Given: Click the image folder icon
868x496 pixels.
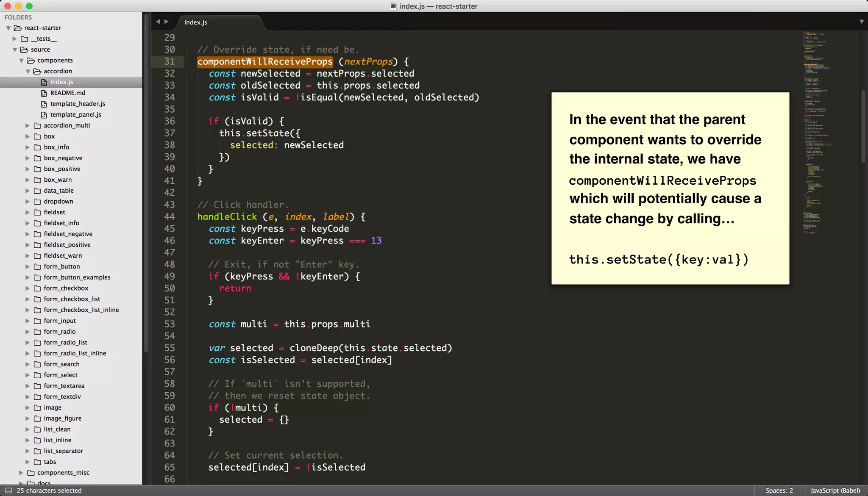Looking at the screenshot, I should [37, 407].
